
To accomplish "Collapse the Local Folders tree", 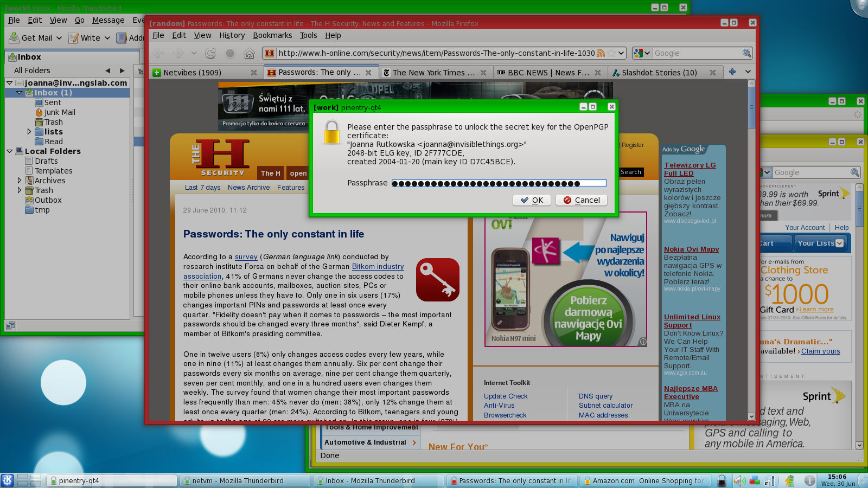I will (x=10, y=151).
